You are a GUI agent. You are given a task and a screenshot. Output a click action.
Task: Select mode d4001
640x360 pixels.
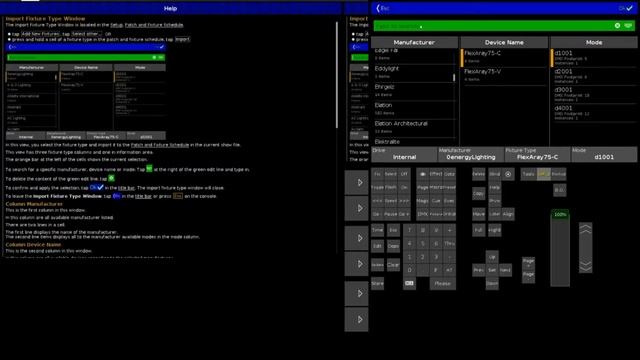[x=594, y=113]
